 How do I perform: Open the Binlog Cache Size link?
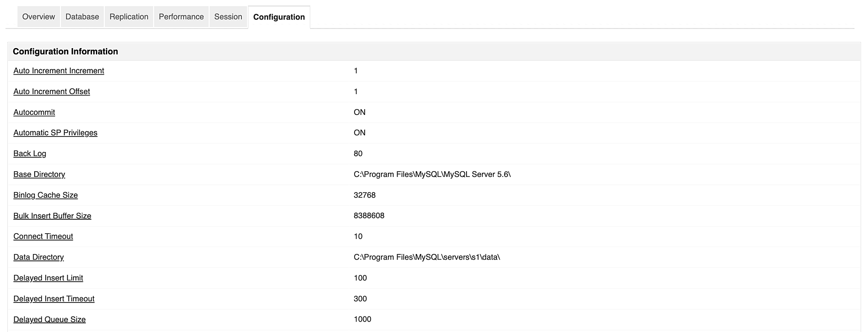46,195
